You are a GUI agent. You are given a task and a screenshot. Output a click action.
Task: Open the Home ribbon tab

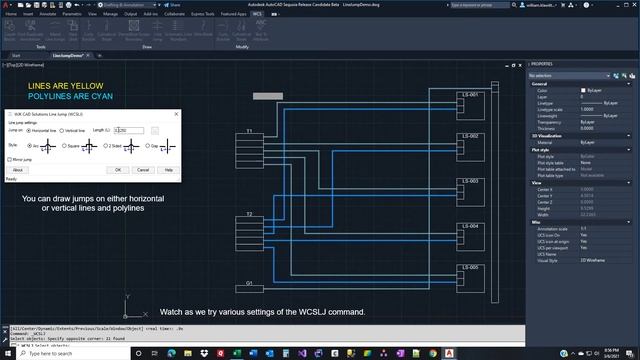coord(11,14)
